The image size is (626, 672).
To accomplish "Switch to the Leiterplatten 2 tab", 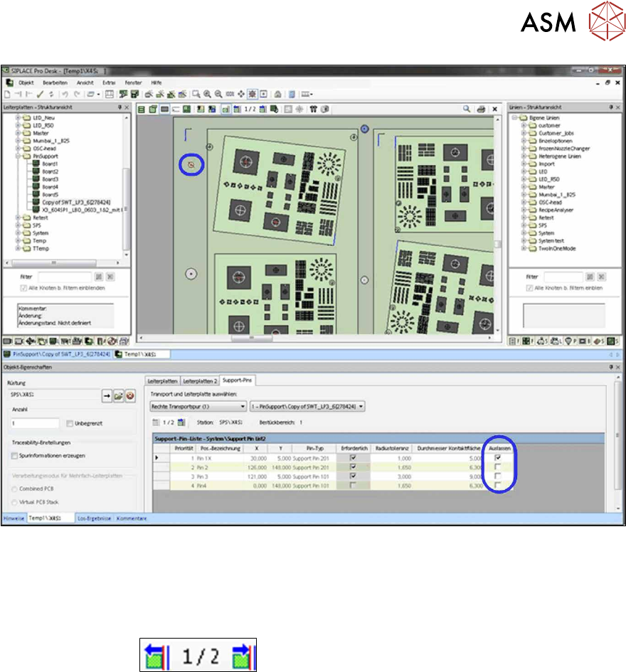I will coord(200,381).
